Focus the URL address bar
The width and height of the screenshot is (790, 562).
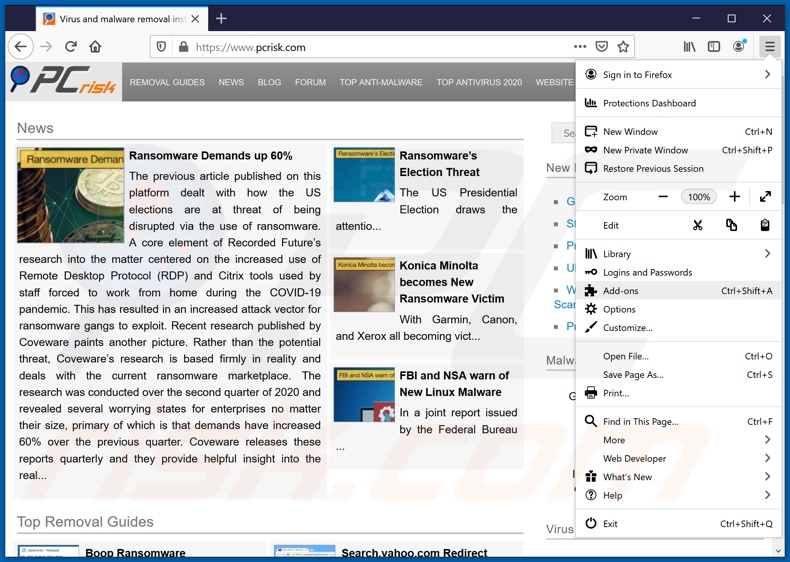point(383,47)
